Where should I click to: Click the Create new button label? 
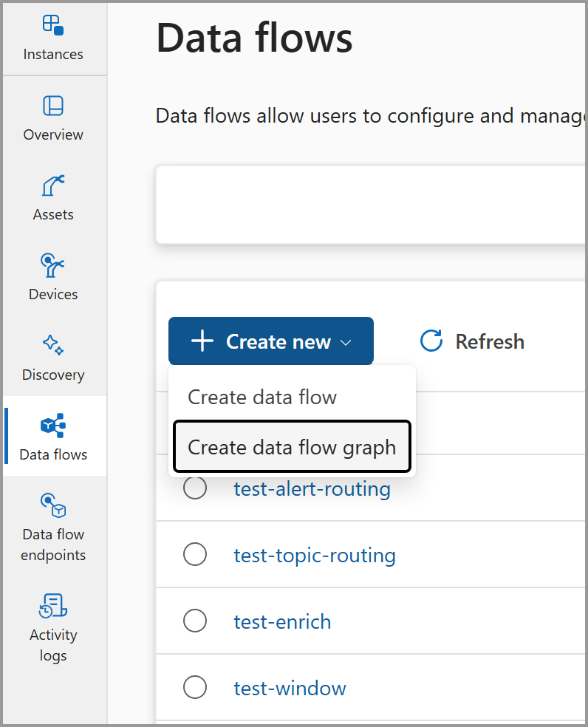pos(278,342)
